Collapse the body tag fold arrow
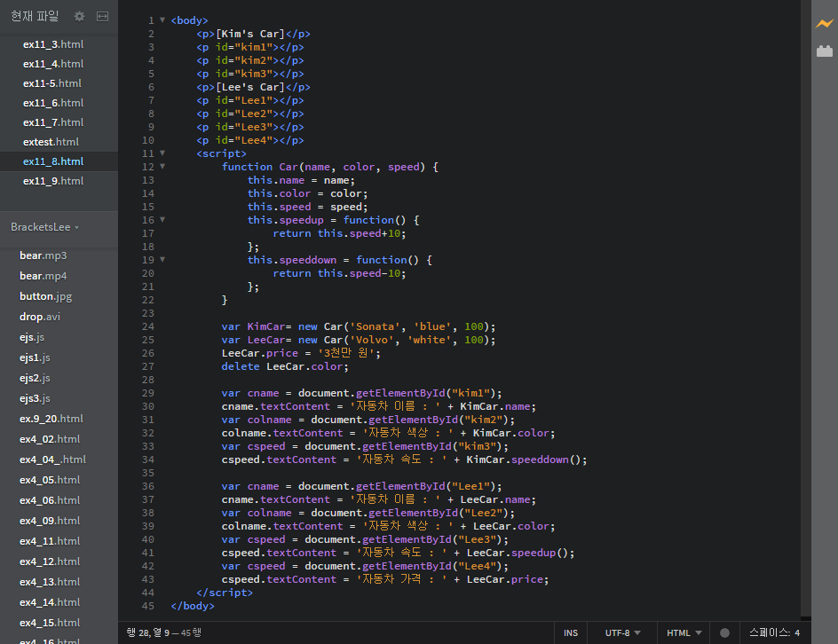 162,20
